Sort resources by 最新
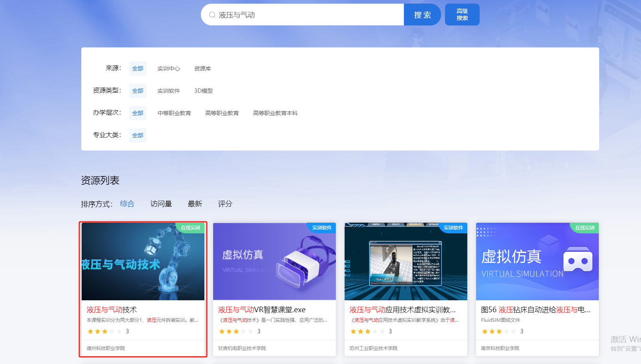 coord(195,204)
